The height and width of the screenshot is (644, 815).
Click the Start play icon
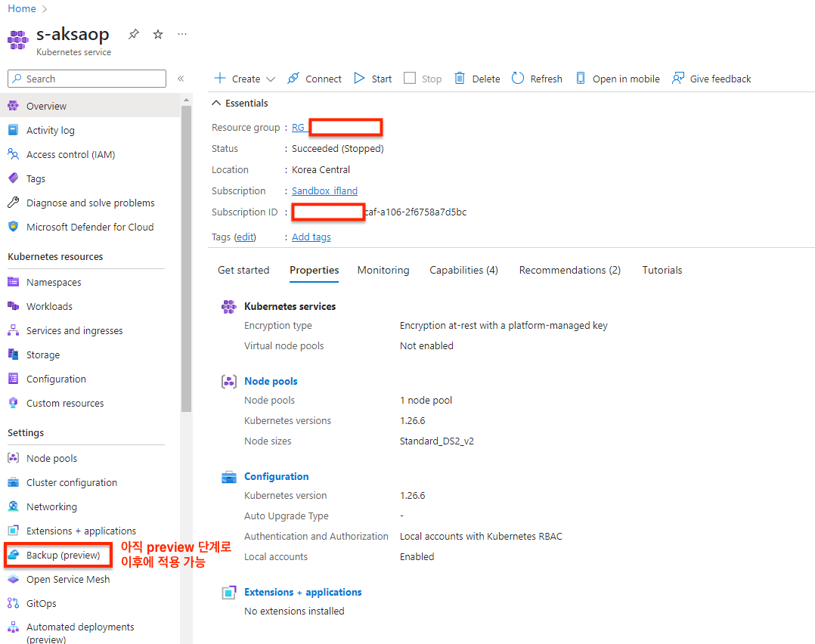coord(359,78)
